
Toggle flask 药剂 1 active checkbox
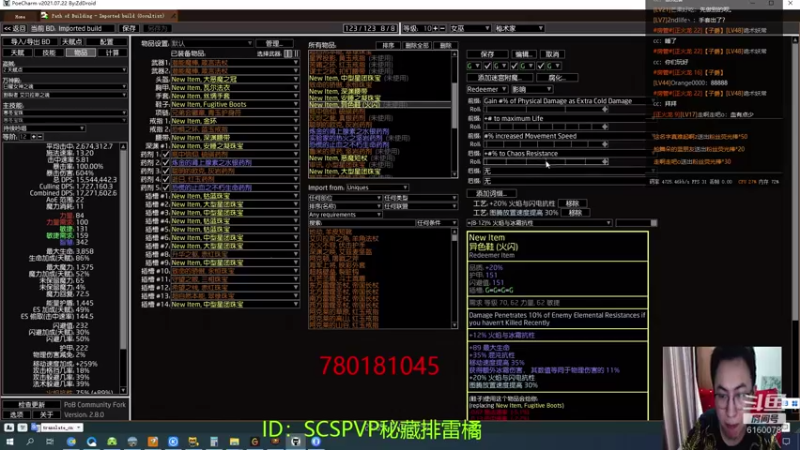[x=165, y=154]
